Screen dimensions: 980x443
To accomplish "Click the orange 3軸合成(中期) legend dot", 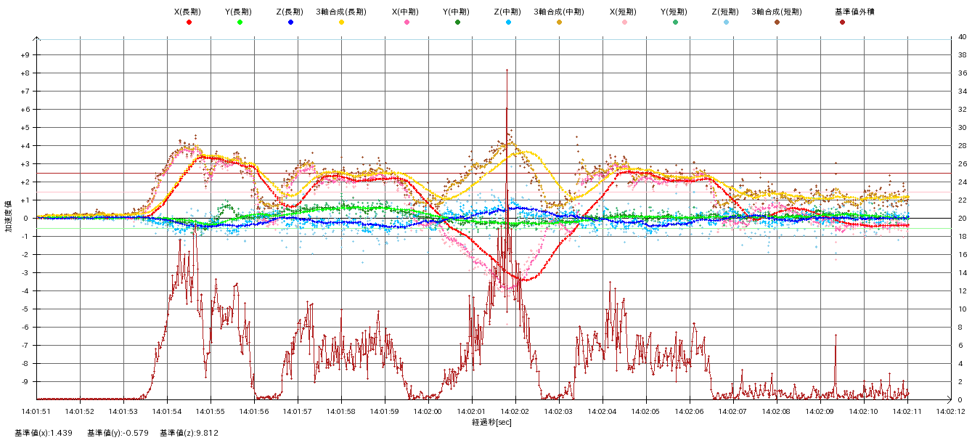I will pos(559,23).
